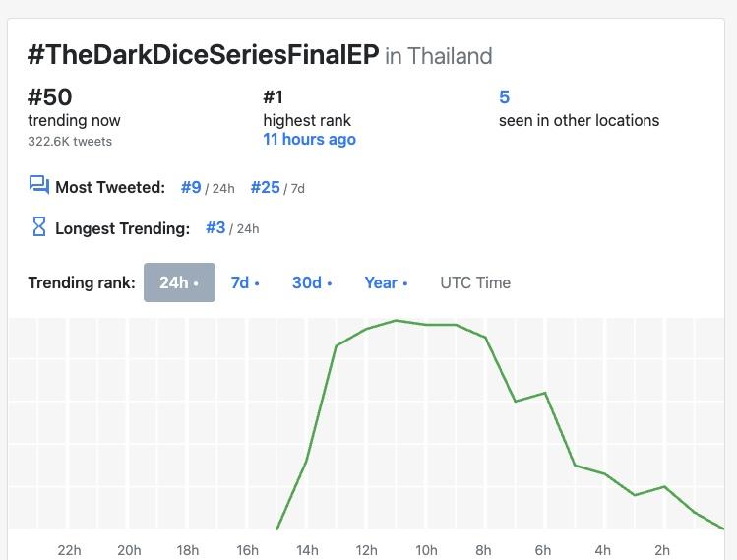
Task: Open the Year trending rank view
Action: click(386, 282)
